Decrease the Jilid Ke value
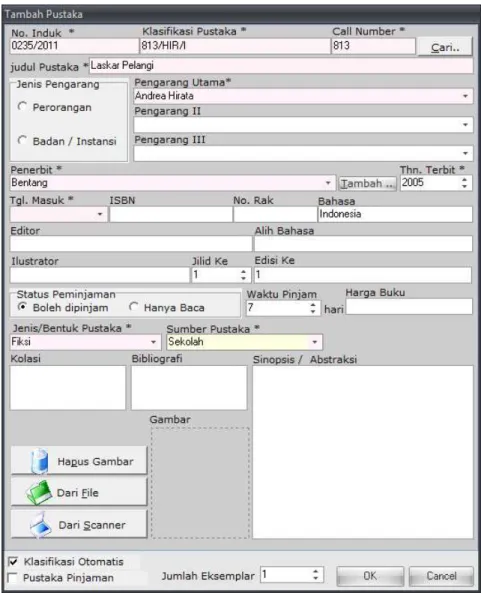The width and height of the screenshot is (481, 593). (244, 278)
